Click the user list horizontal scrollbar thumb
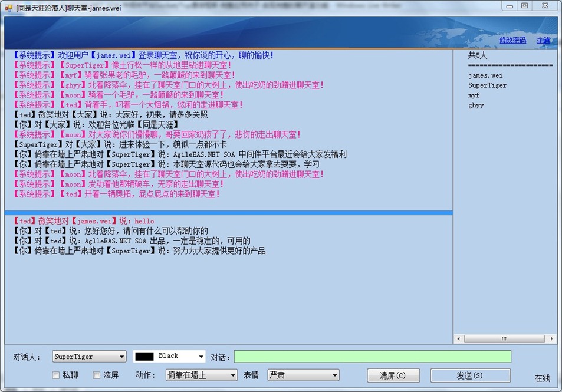This screenshot has height=392, width=562. coord(504,338)
